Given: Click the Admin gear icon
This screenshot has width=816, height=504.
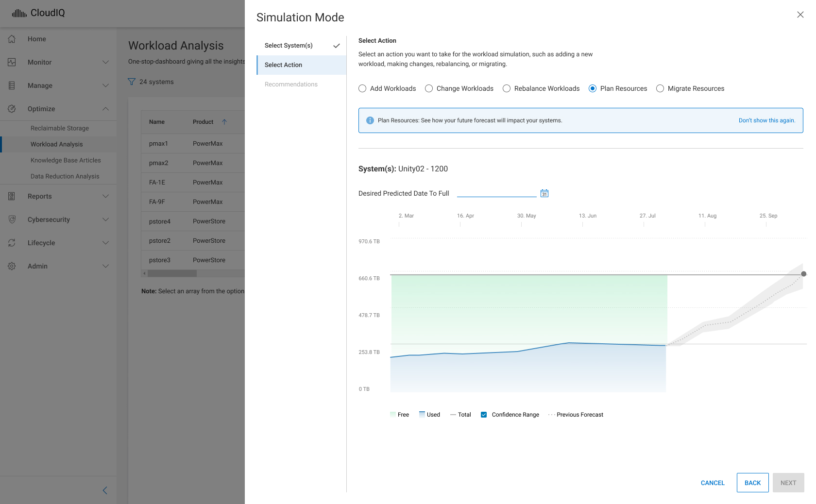Looking at the screenshot, I should click(x=12, y=266).
